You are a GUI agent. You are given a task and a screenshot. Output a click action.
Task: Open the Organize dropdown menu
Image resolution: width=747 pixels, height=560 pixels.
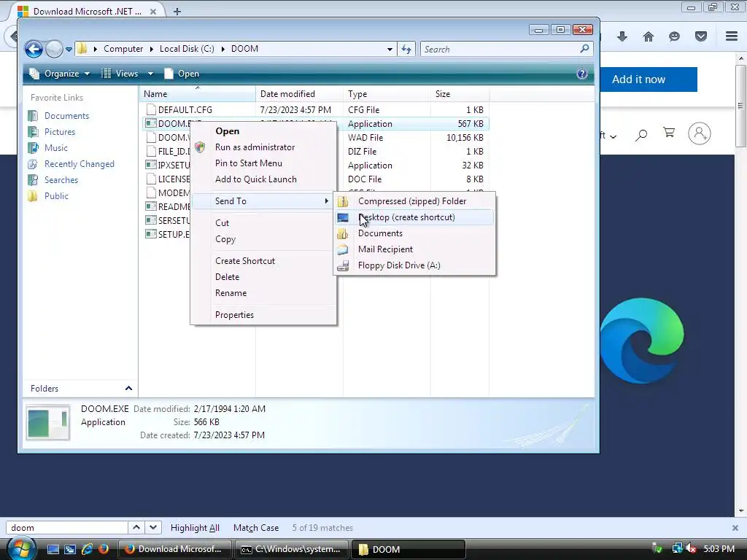60,74
